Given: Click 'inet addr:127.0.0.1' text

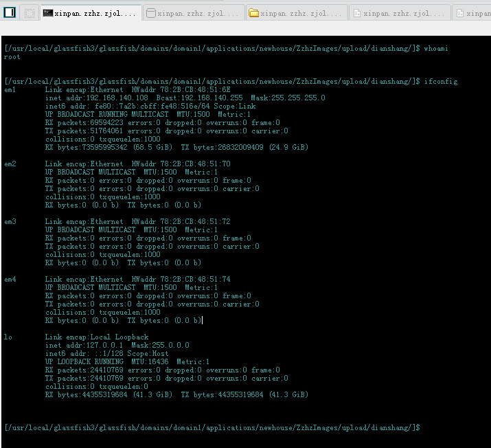Looking at the screenshot, I should 84,345.
